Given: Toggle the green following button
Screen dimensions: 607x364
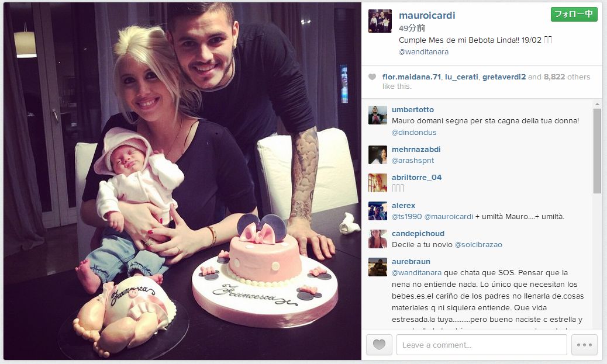Looking at the screenshot, I should [x=574, y=14].
